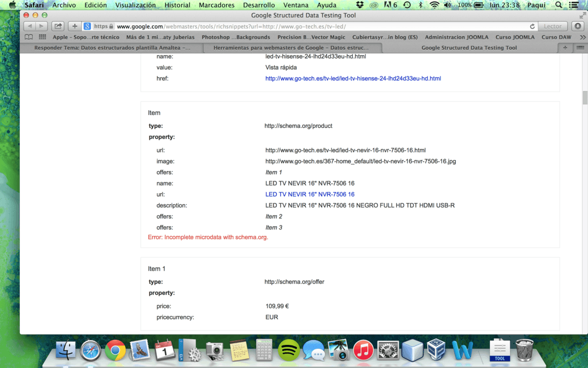Open Safari compass icon in dock
The image size is (588, 368).
tap(90, 350)
